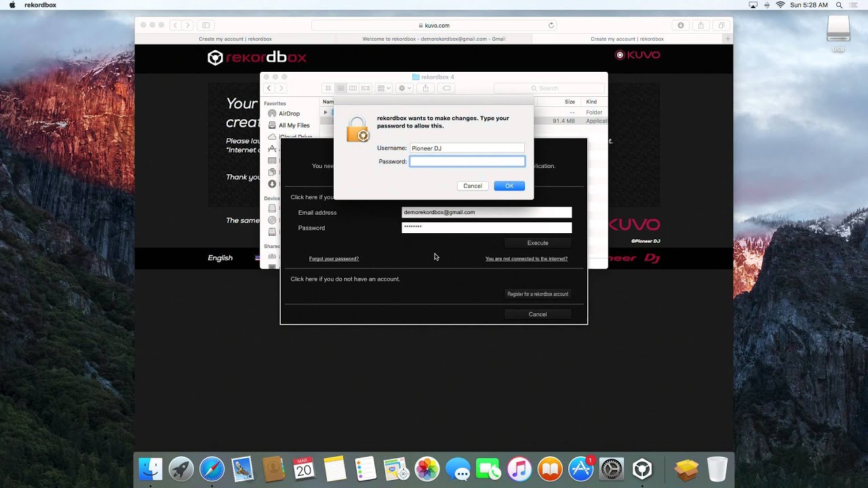Switch Finder to cover flow view
The width and height of the screenshot is (868, 488).
point(366,88)
